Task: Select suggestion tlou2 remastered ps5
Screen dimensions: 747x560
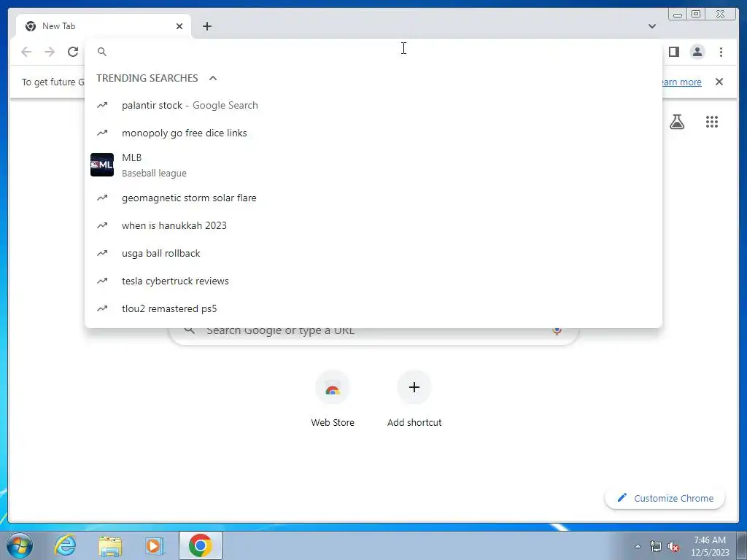Action: tap(373, 308)
